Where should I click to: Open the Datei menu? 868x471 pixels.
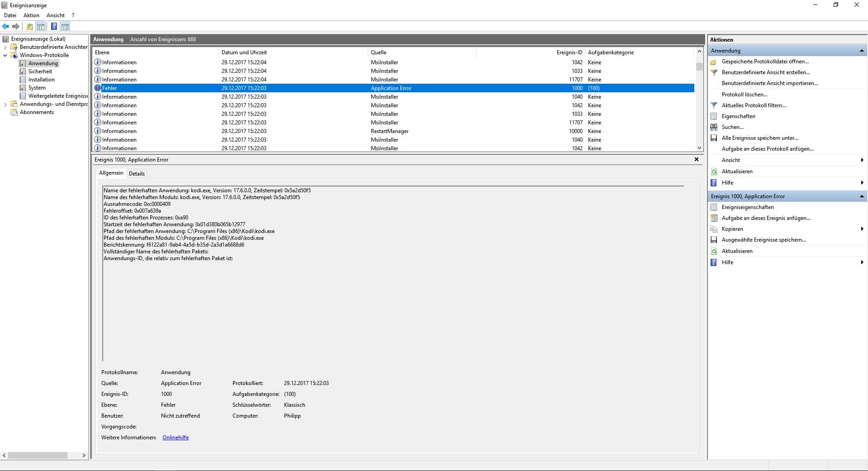pyautogui.click(x=10, y=15)
